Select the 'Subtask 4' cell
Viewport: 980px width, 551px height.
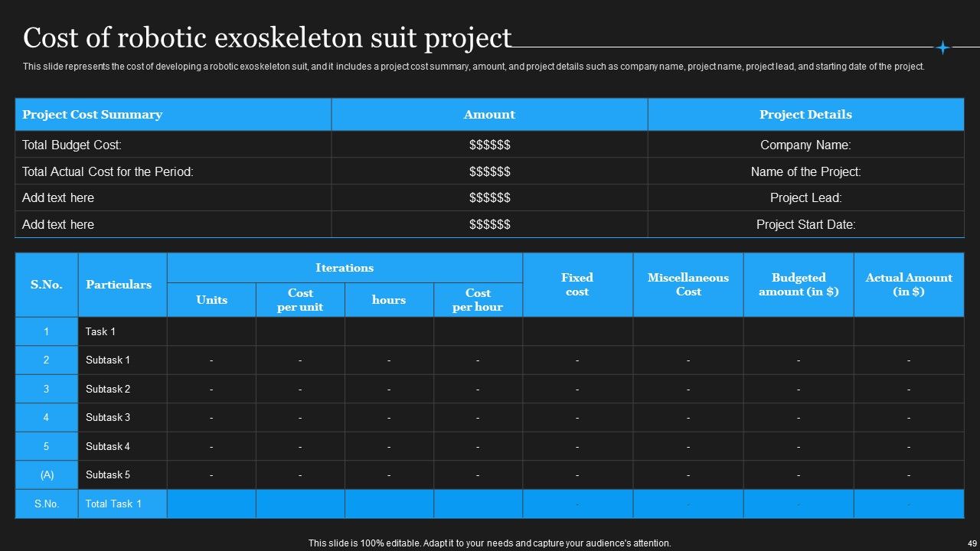[x=122, y=446]
